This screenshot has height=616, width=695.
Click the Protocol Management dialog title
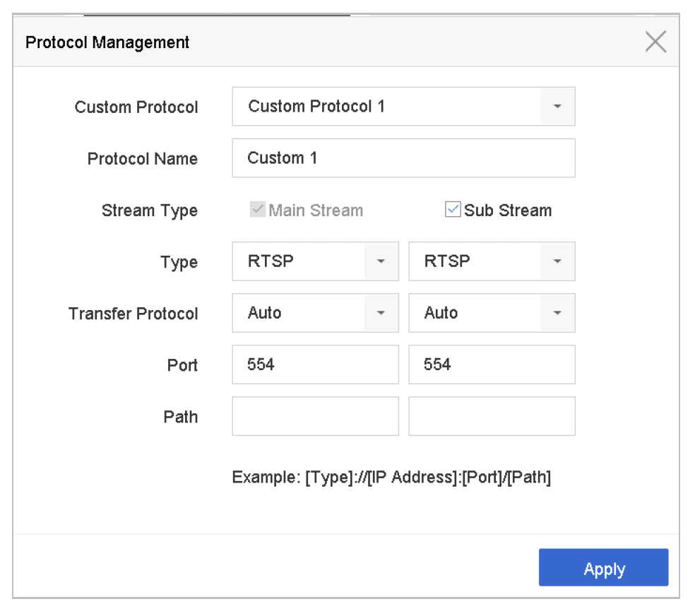107,42
